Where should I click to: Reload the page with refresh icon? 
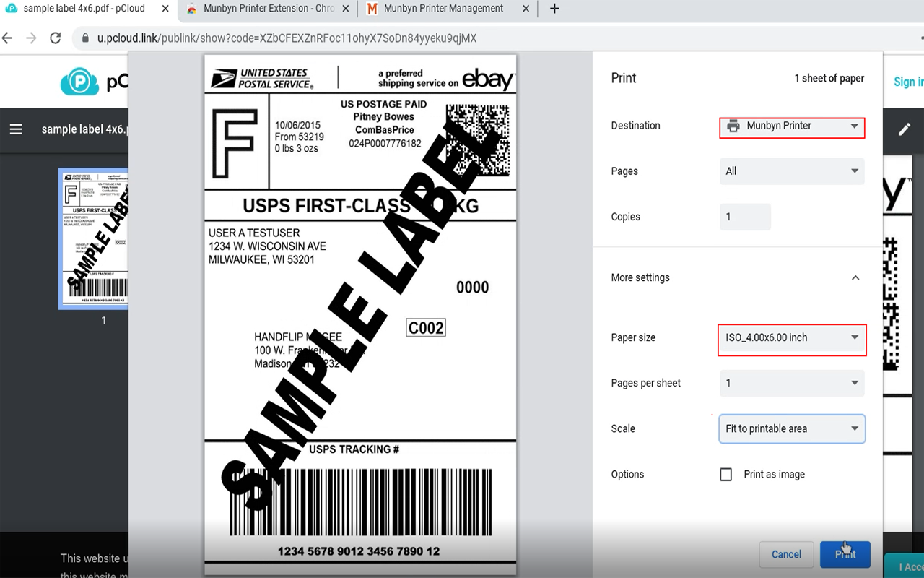(x=56, y=38)
